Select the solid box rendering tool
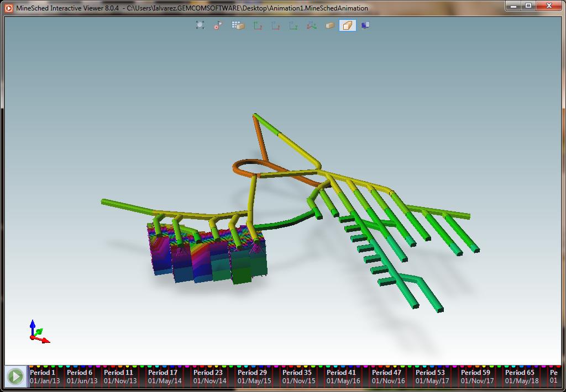566x392 pixels. tap(329, 25)
